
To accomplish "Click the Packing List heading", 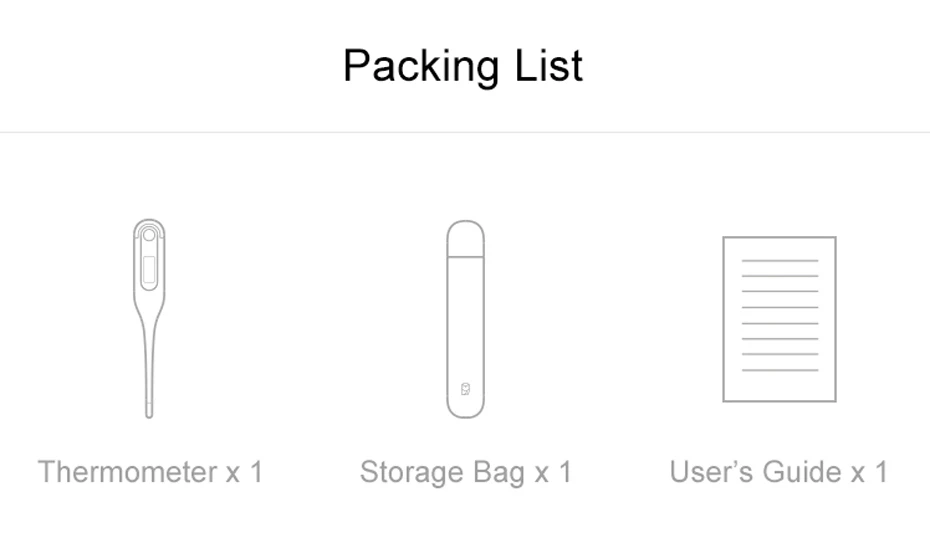I will [x=463, y=66].
